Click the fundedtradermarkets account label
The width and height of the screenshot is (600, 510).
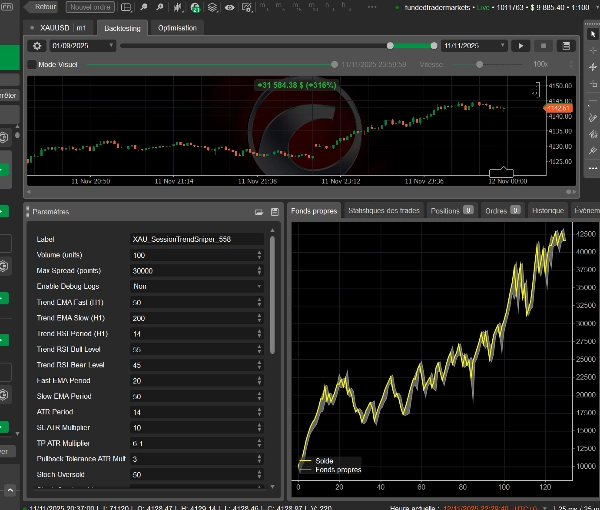437,7
